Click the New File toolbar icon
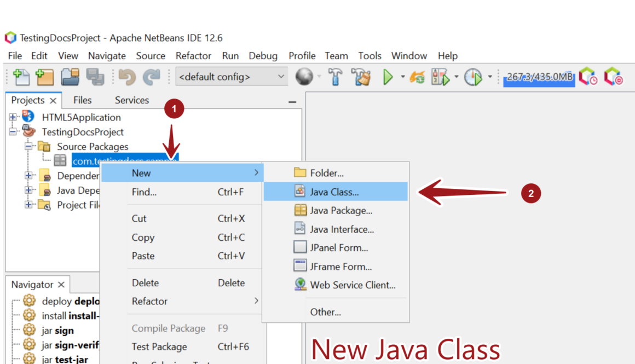The width and height of the screenshot is (635, 364). point(21,77)
